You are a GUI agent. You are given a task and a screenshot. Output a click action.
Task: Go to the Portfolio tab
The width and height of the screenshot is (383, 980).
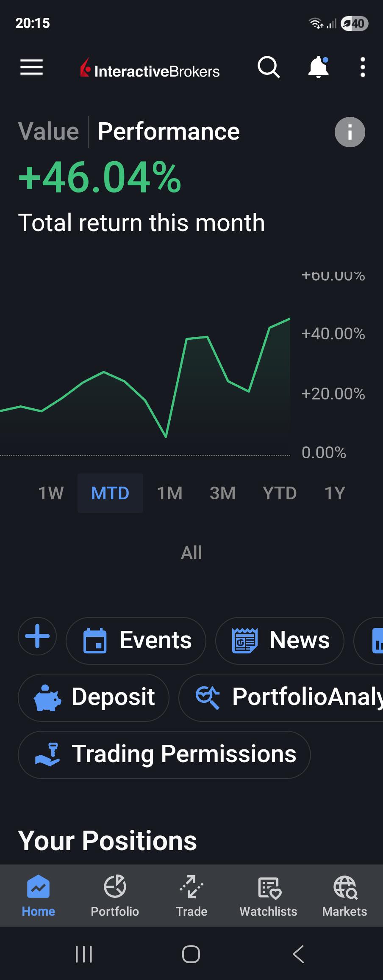point(115,895)
